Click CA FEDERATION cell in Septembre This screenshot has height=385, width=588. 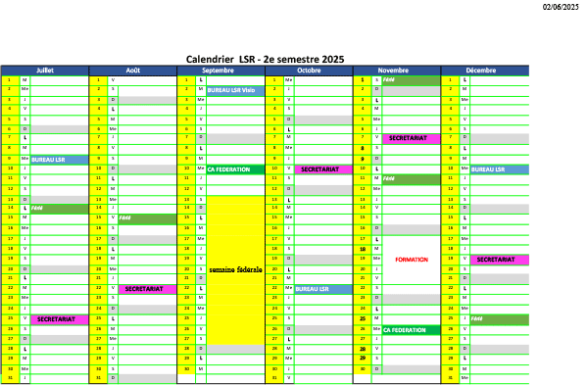point(235,169)
